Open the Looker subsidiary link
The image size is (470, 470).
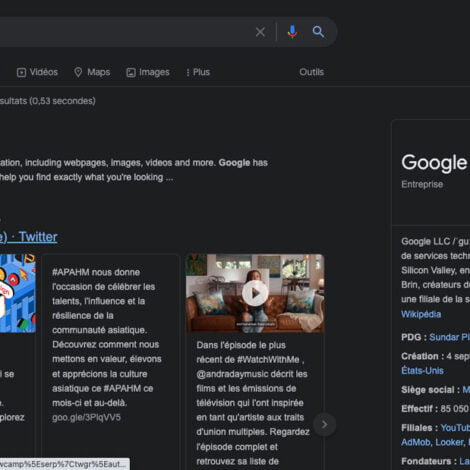(450, 442)
